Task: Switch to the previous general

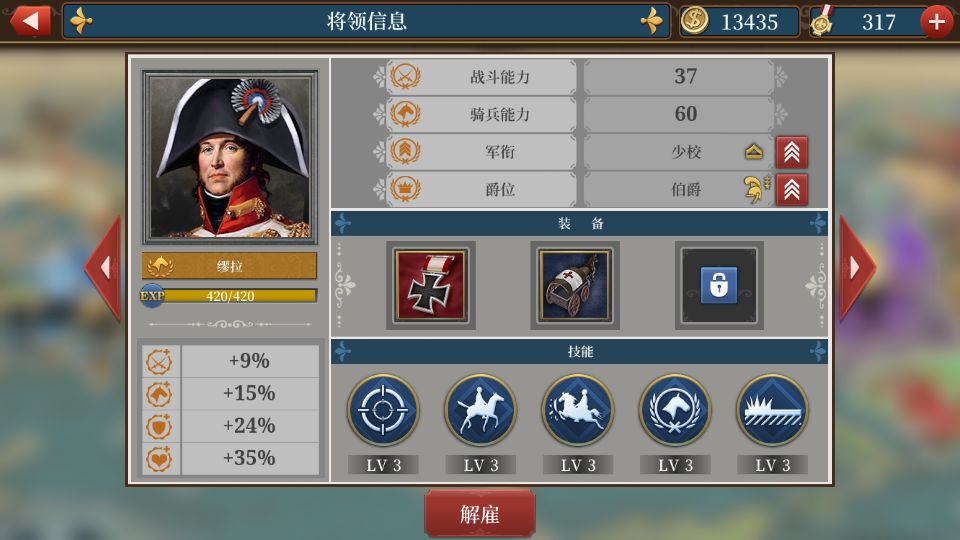Action: 103,268
